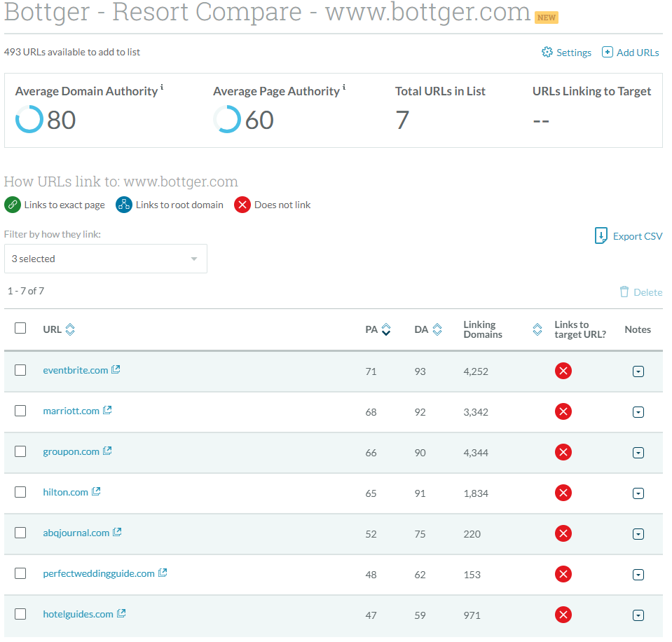
Task: Open the hilton.com link
Action: (65, 492)
